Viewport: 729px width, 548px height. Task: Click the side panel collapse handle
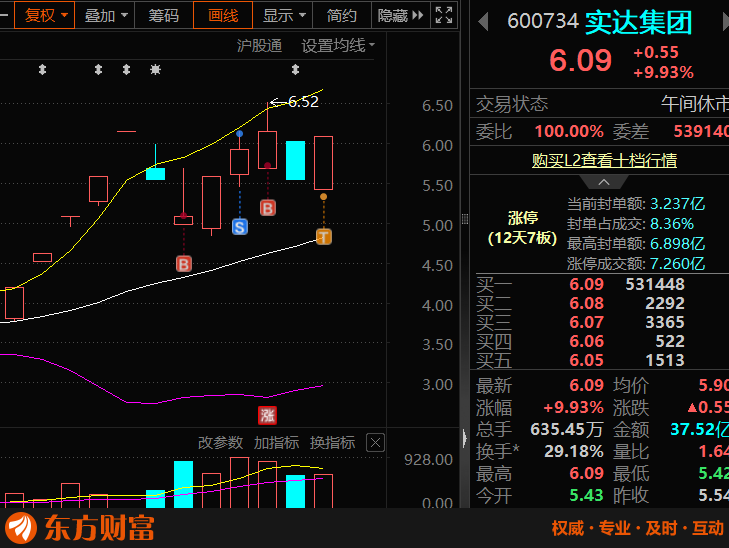click(465, 438)
